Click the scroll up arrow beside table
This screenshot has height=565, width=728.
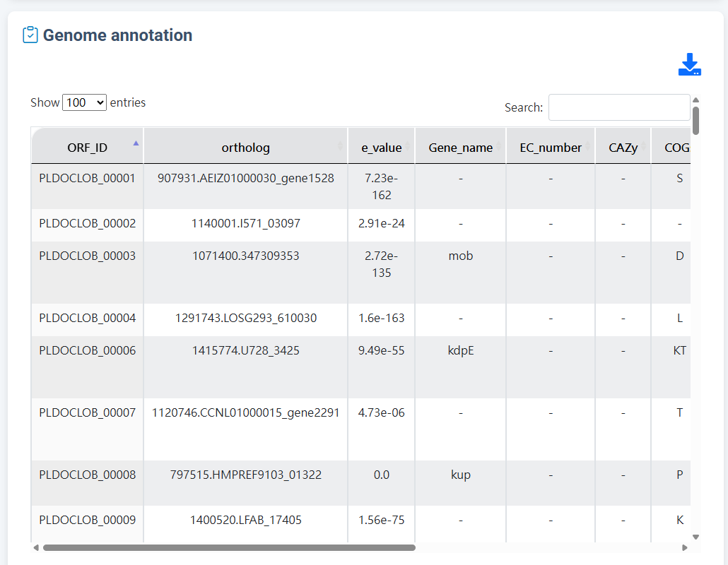tap(695, 100)
